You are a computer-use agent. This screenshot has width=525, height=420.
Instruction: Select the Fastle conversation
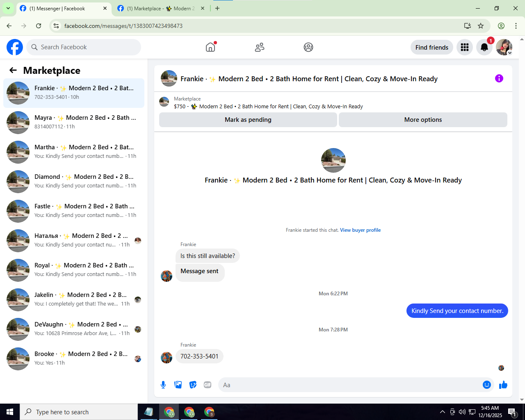click(74, 211)
